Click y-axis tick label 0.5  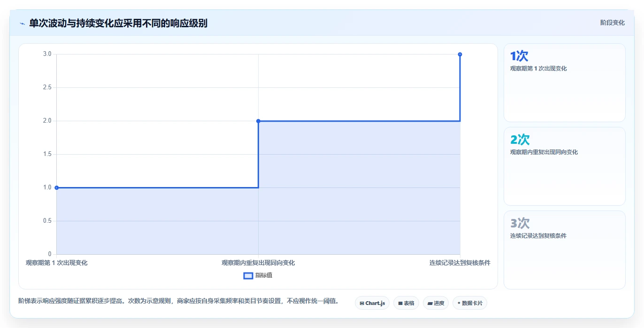coord(47,221)
